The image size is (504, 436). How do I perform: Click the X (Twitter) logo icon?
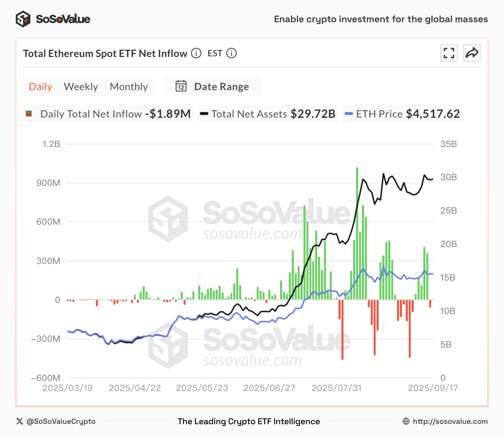click(x=20, y=421)
